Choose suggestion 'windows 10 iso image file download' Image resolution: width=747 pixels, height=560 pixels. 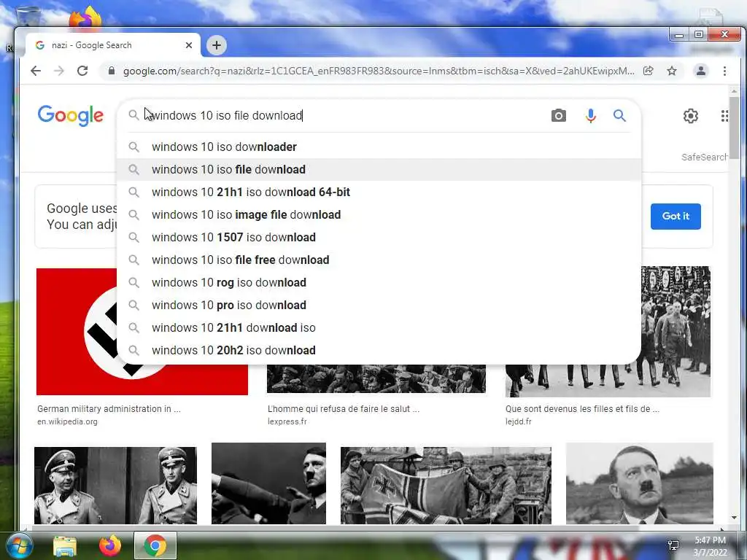coord(379,215)
